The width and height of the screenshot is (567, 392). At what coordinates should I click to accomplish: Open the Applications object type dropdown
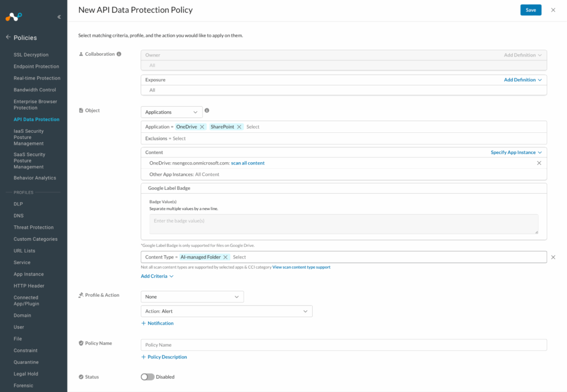[x=172, y=112]
